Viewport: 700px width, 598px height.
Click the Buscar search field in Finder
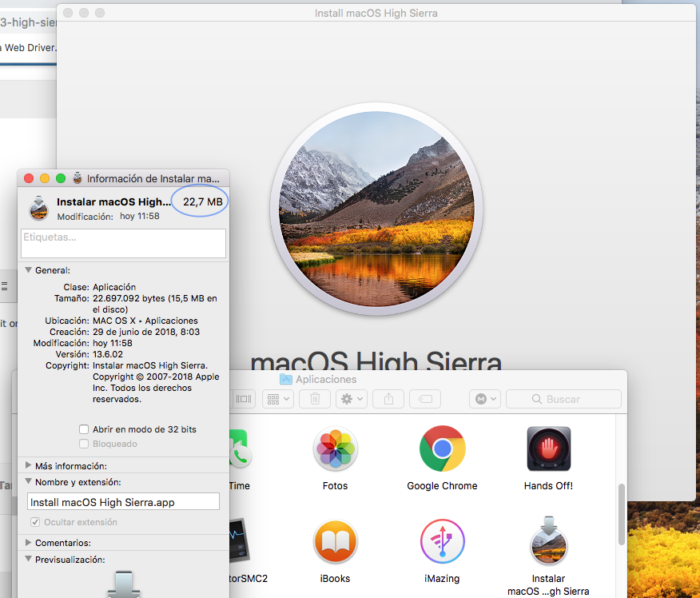point(563,399)
